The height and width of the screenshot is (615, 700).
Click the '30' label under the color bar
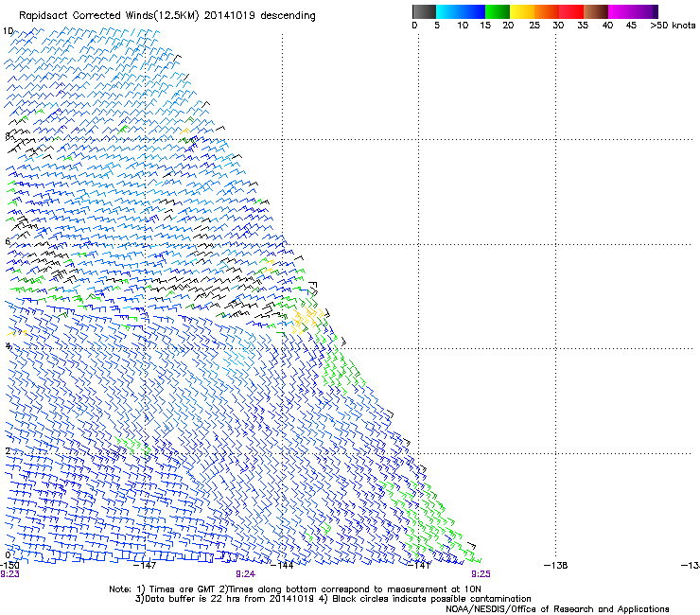(558, 26)
